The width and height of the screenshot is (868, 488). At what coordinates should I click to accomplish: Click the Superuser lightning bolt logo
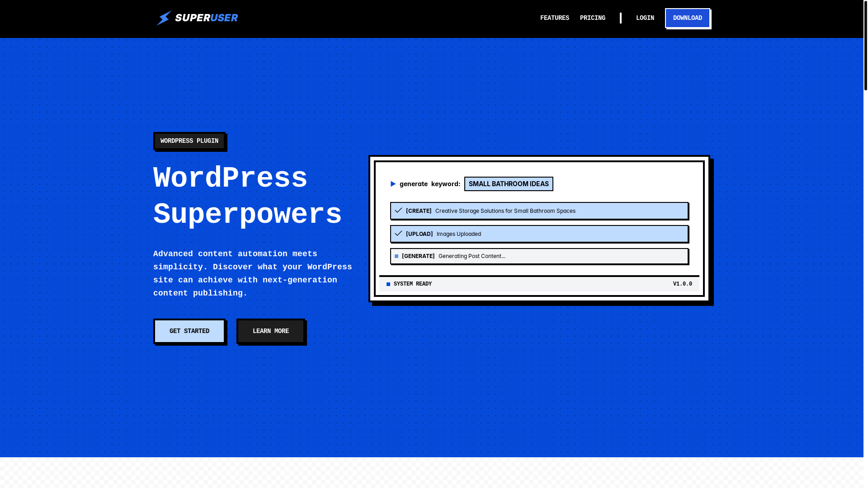[164, 18]
